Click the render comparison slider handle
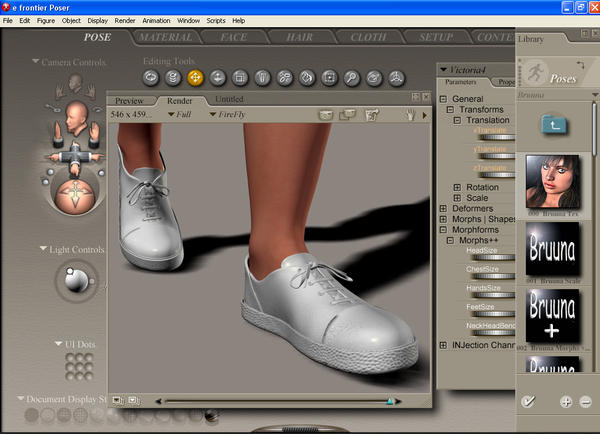The width and height of the screenshot is (600, 434). click(x=390, y=401)
